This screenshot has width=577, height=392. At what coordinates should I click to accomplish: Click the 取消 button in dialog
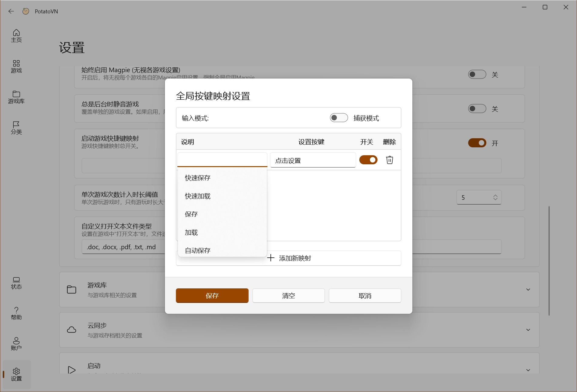(x=365, y=296)
